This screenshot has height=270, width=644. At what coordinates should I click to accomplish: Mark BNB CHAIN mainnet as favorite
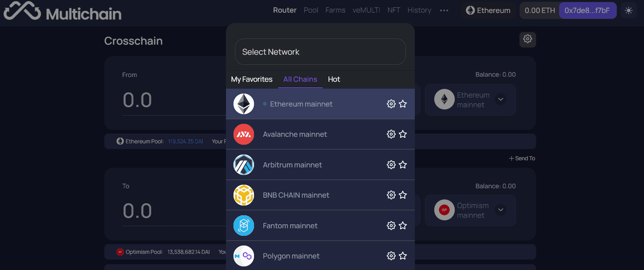403,195
